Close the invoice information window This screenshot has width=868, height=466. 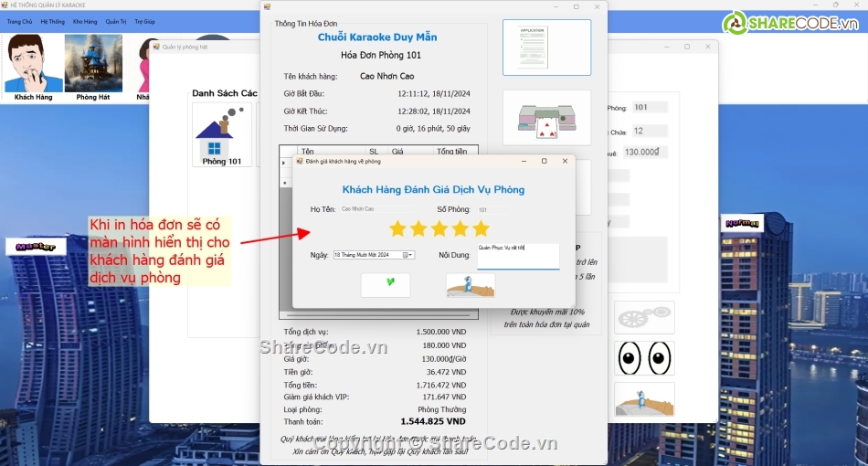point(597,6)
